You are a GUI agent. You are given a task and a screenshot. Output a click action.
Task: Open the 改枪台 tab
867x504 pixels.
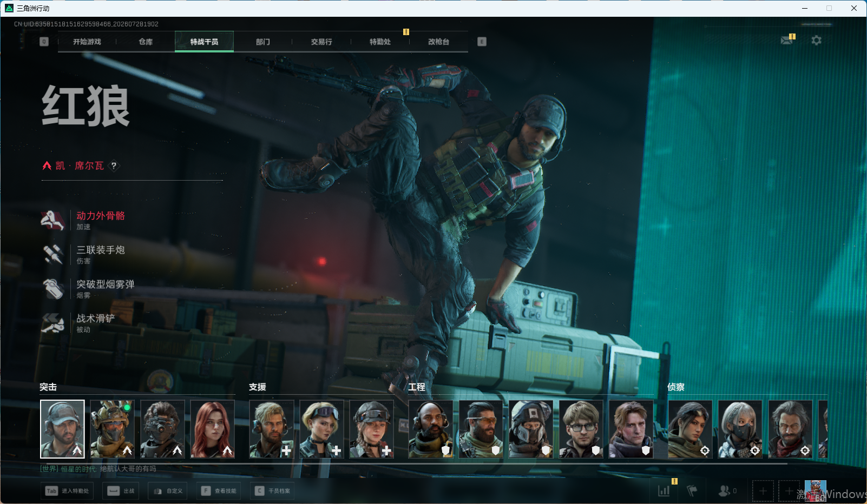click(438, 42)
